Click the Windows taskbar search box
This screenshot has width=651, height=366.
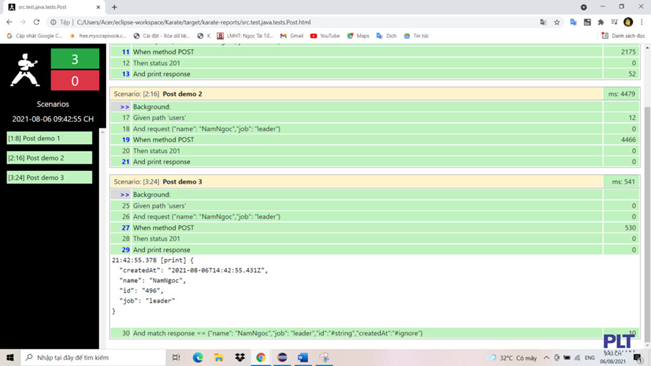[x=93, y=357]
